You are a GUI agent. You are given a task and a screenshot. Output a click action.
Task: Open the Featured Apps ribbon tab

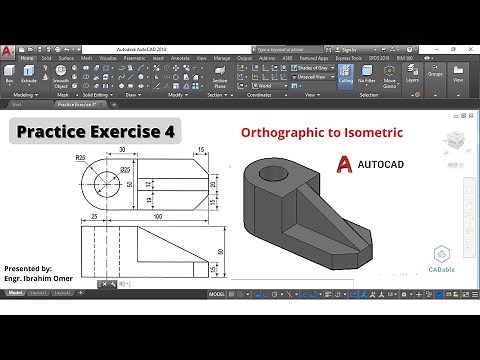(x=314, y=58)
